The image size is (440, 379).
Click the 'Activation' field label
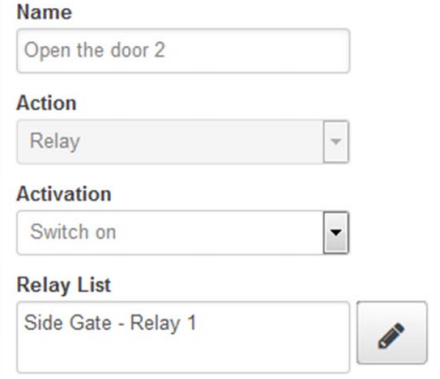coord(64,194)
